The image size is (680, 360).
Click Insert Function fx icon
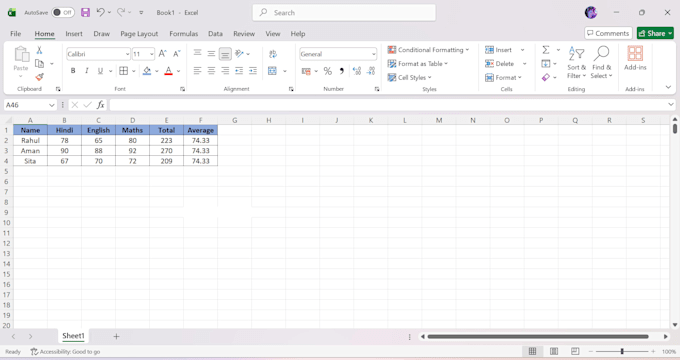(101, 105)
